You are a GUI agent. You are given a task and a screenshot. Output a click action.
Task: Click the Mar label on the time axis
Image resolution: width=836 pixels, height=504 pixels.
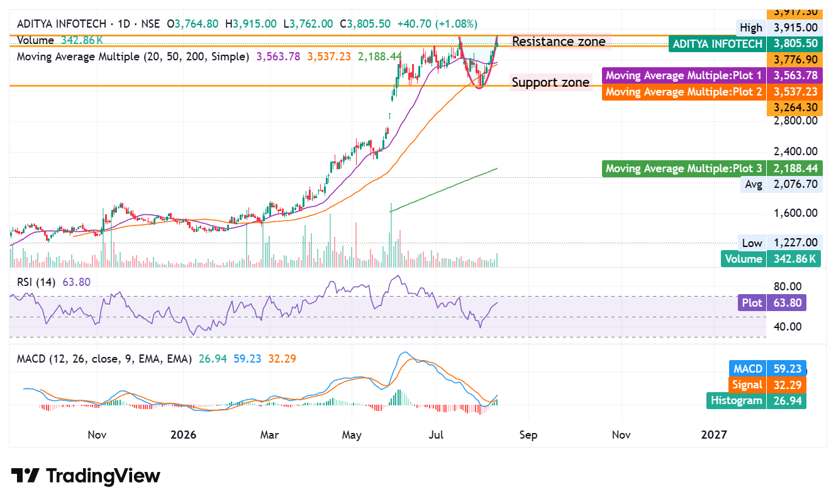tap(269, 435)
